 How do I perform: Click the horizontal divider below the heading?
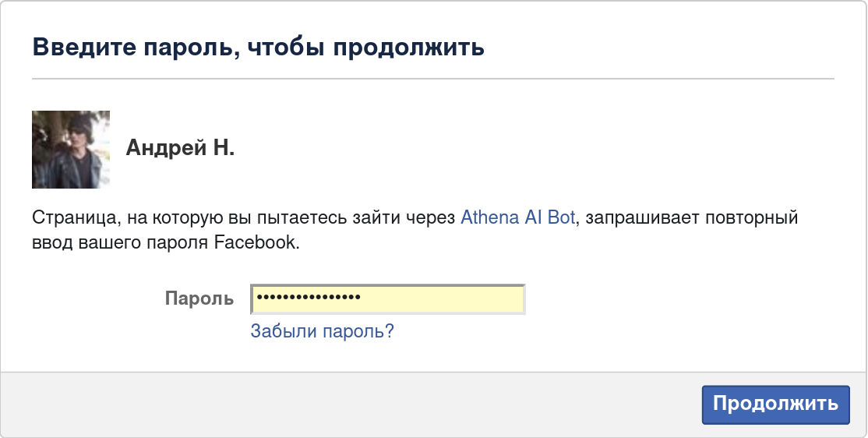pos(433,79)
